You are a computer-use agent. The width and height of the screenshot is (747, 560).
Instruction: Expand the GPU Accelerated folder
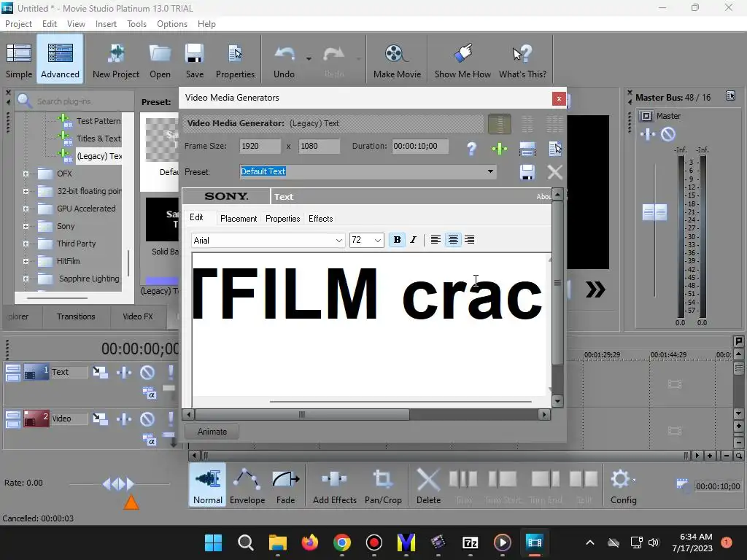pos(26,209)
